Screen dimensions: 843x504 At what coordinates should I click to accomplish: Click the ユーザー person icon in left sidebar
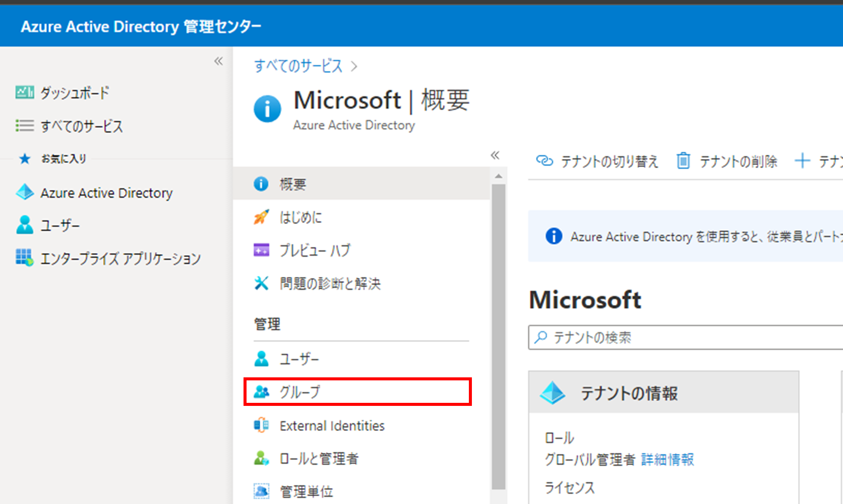click(25, 225)
